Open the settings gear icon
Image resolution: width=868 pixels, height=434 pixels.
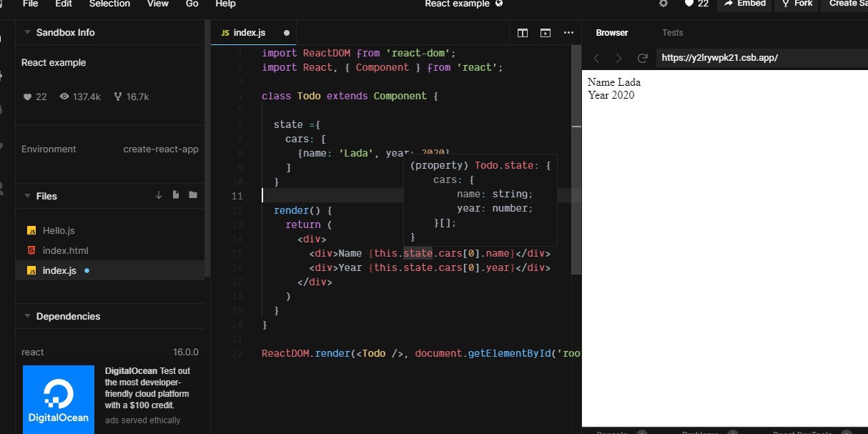[x=664, y=4]
